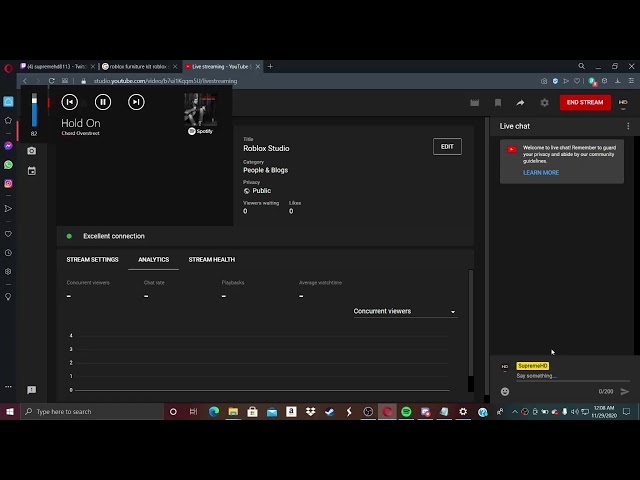Pause the song Hold On

pyautogui.click(x=103, y=102)
